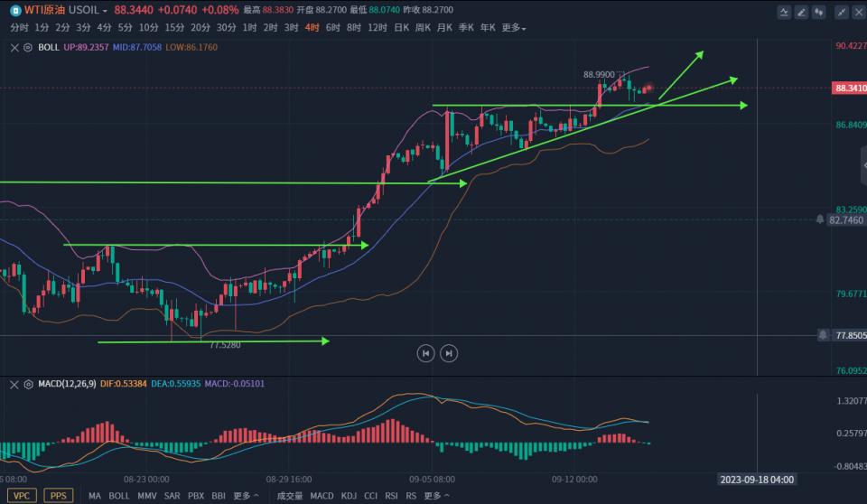Screen dimensions: 867x504
Task: Select the 5分 timeframe
Action: (x=125, y=28)
